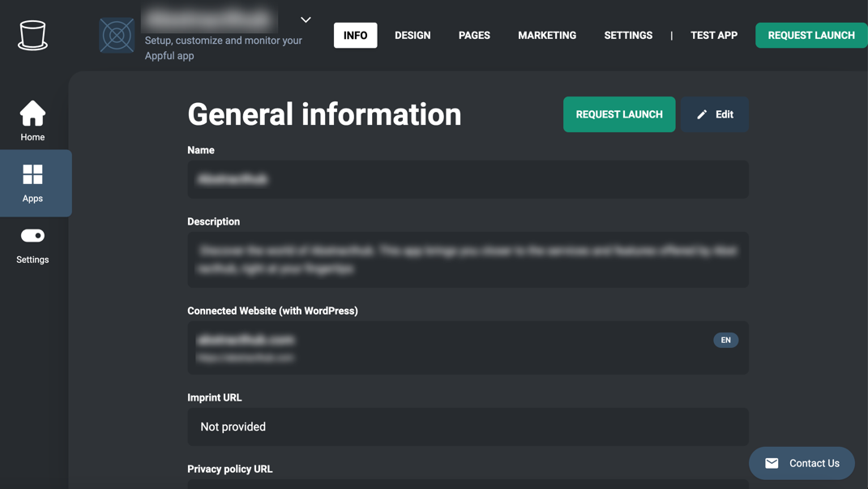Open the Apps grid icon

click(x=32, y=174)
